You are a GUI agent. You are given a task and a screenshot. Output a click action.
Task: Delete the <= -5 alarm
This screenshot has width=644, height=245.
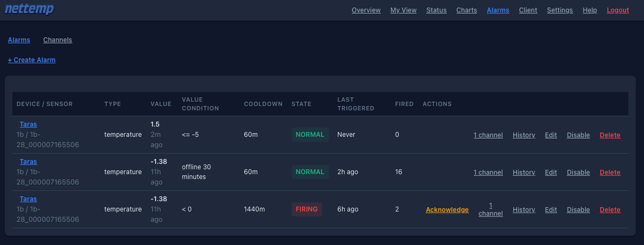610,135
